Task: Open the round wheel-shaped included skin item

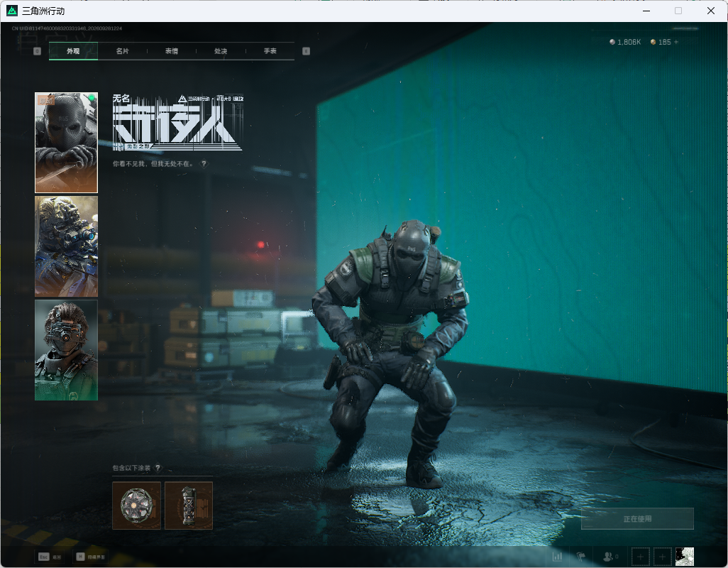Action: click(x=136, y=506)
